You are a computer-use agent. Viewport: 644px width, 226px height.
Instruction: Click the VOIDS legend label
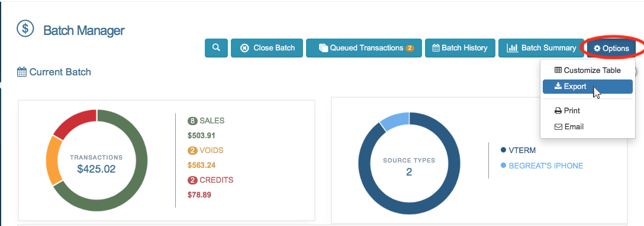click(x=211, y=150)
